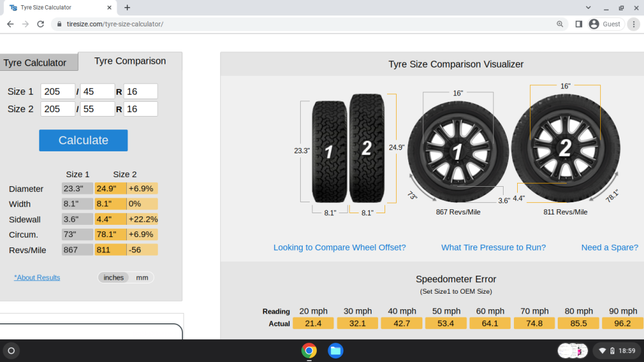Open the shelf screenshot preview thumbnails
Screen dimensions: 644x362
573,350
